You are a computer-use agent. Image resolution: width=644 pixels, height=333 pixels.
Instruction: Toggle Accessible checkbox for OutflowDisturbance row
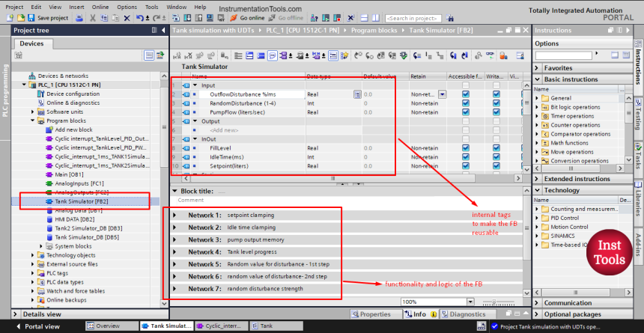pos(465,94)
